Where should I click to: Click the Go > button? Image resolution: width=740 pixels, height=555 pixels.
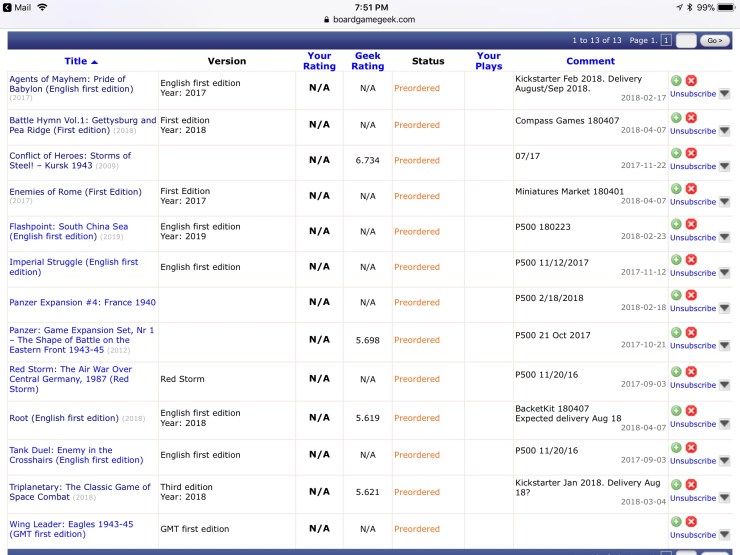point(715,41)
